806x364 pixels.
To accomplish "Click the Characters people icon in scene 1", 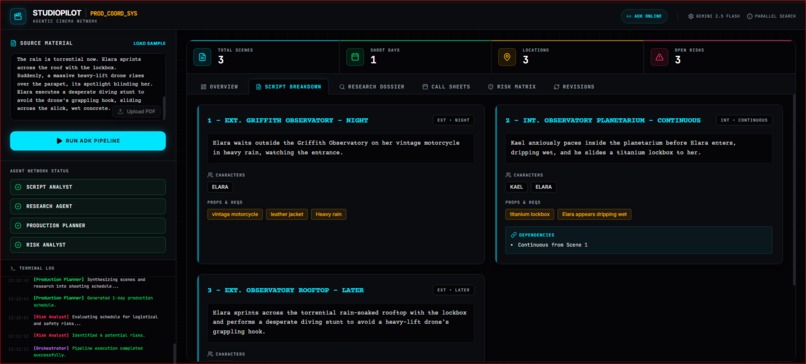I will [210, 175].
